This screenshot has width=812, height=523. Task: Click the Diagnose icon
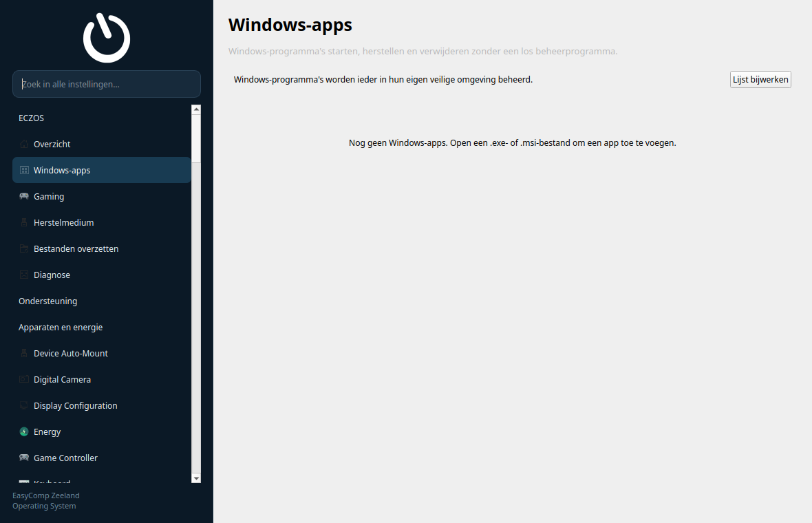tap(24, 275)
